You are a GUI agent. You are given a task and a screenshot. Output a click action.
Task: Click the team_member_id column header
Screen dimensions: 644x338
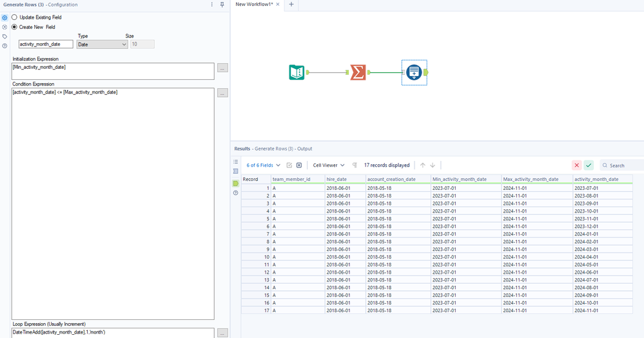click(298, 179)
